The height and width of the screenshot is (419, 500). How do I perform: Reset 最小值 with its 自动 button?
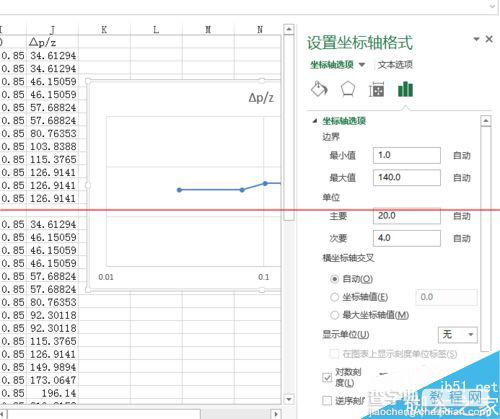pos(462,155)
